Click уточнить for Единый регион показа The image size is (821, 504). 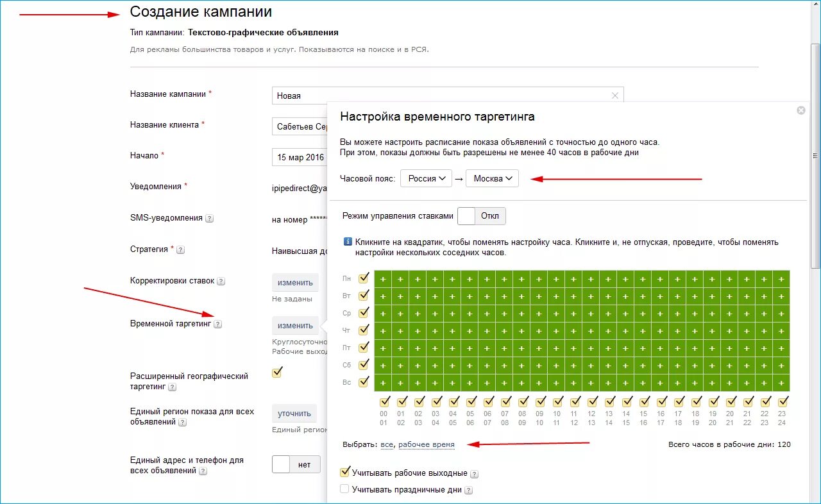click(294, 413)
